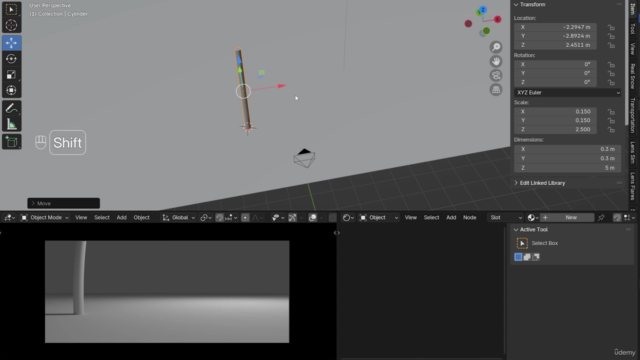The image size is (640, 360).
Task: Select the Transform tool
Action: point(11,90)
